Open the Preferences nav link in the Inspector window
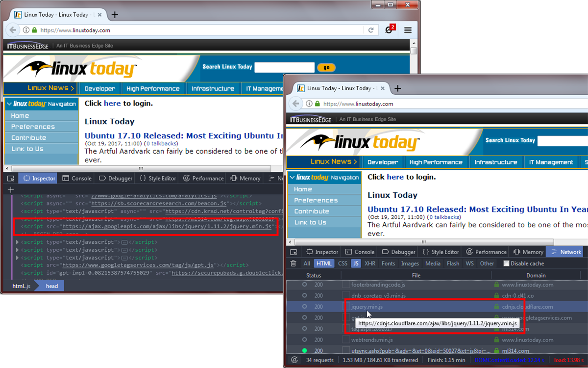 (33, 127)
